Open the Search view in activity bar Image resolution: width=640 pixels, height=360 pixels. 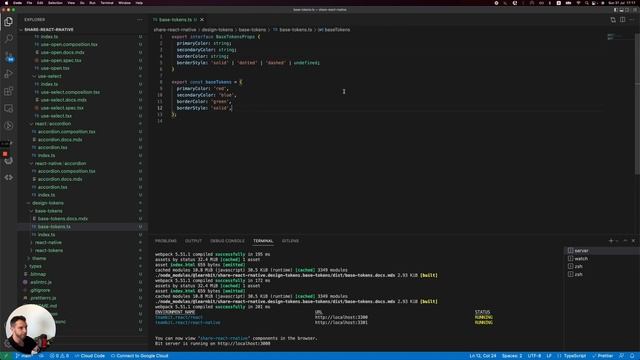pos(9,38)
